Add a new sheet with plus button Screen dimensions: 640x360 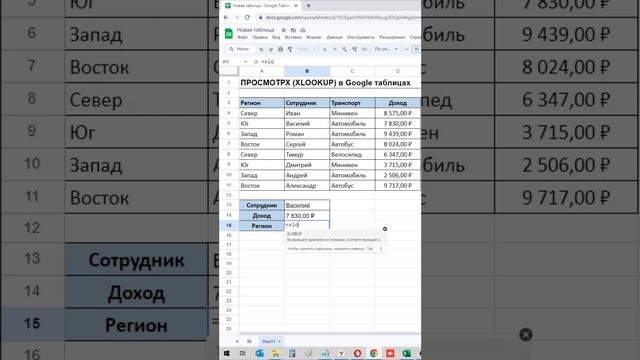click(237, 341)
